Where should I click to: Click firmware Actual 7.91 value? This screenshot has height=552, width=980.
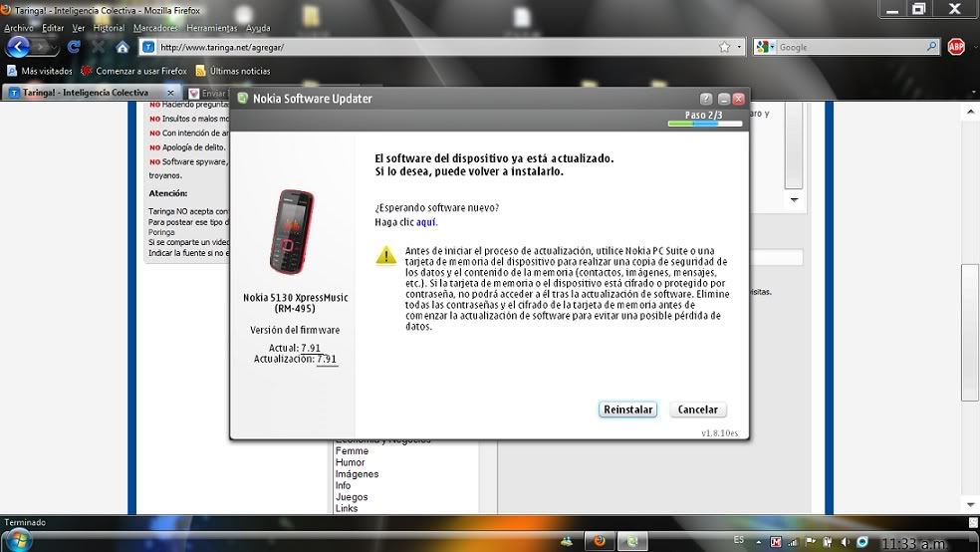(311, 348)
